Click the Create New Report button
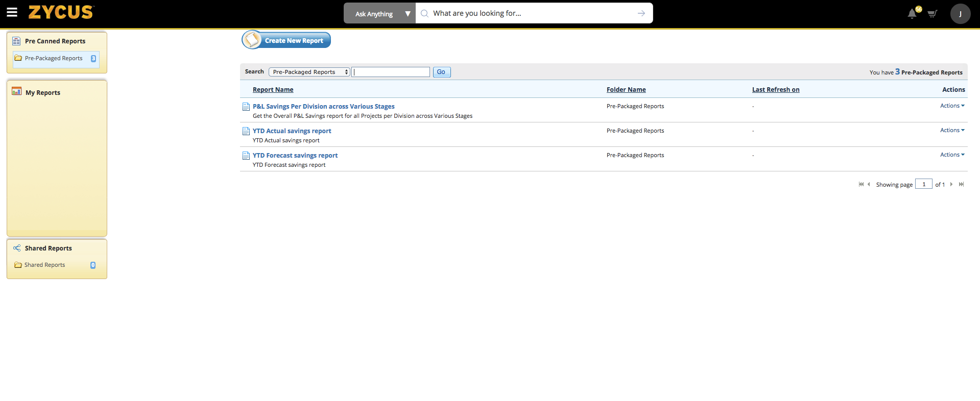Image resolution: width=980 pixels, height=401 pixels. (x=286, y=40)
